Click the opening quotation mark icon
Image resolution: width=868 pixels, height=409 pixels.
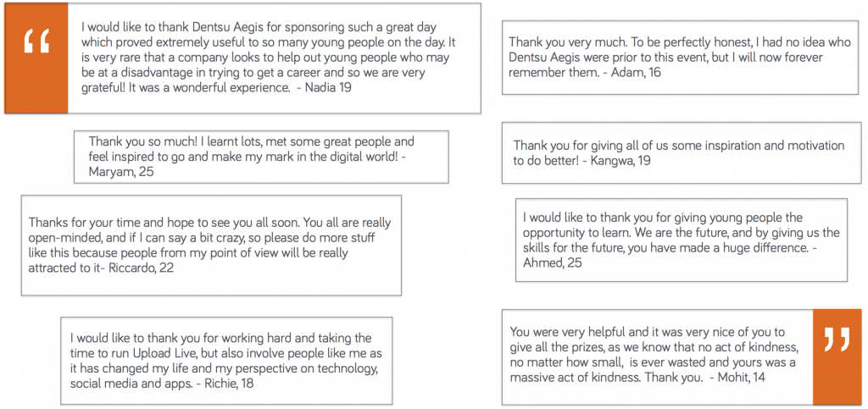(x=37, y=40)
